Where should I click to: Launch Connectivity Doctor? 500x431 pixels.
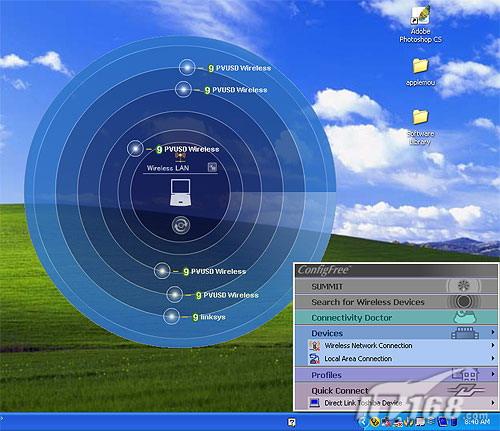(396, 317)
